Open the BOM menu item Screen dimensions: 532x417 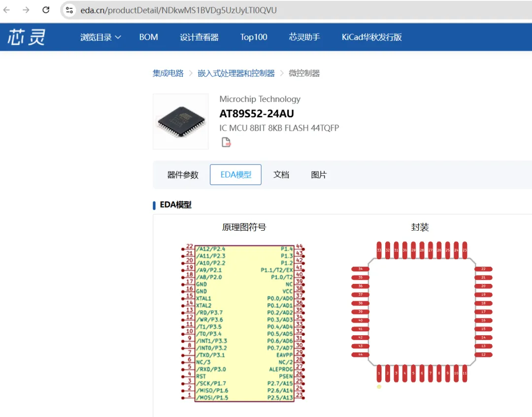click(149, 37)
